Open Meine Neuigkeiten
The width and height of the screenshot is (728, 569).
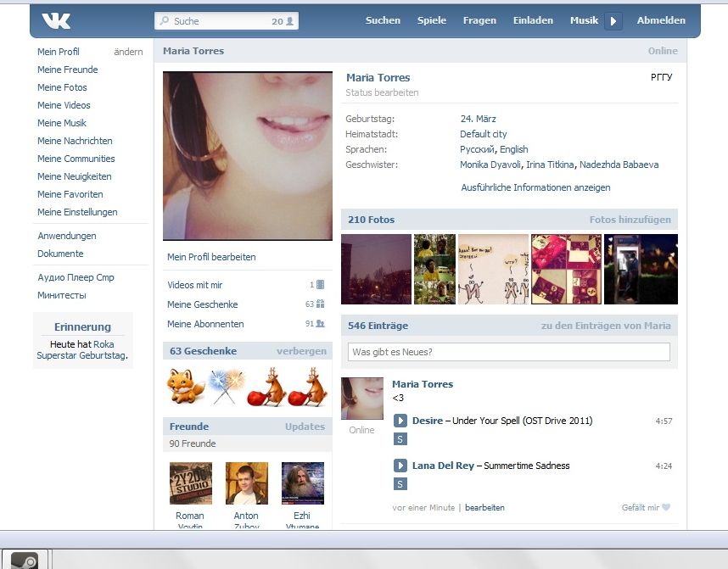(x=75, y=176)
